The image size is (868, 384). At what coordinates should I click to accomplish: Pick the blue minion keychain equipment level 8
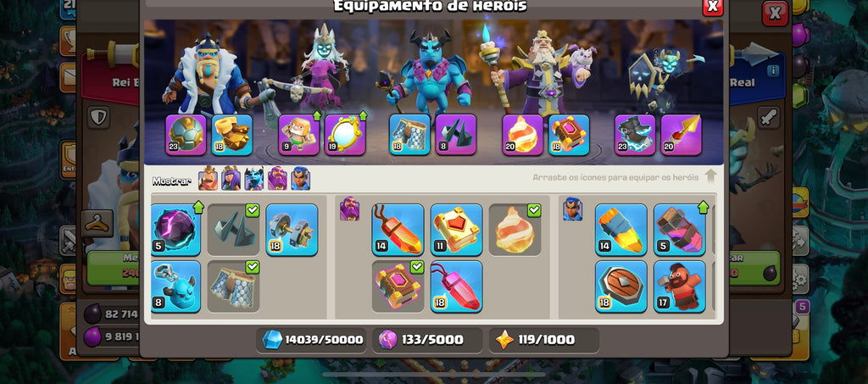coord(175,287)
